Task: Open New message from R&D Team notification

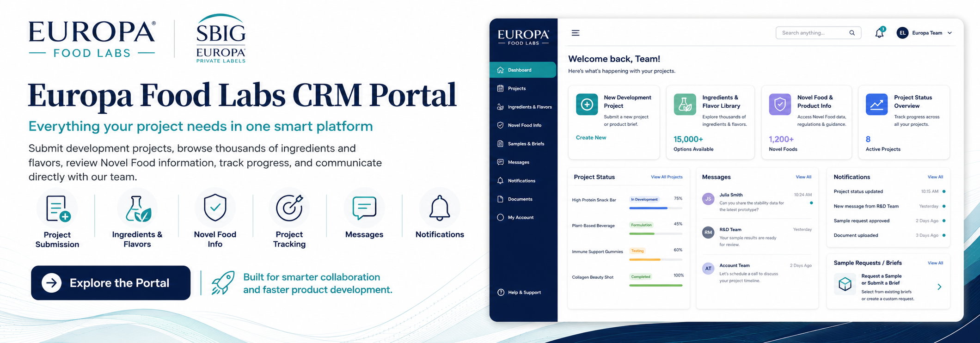Action: [x=889, y=206]
